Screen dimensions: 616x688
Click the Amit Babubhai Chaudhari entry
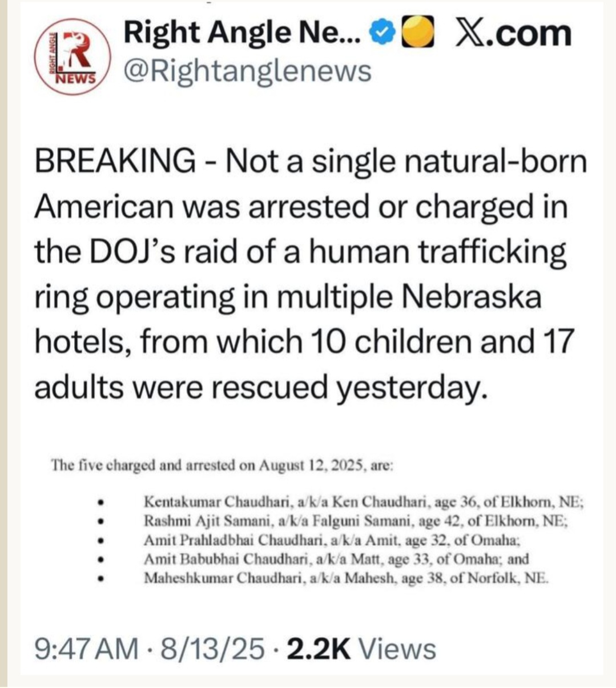[x=336, y=559]
